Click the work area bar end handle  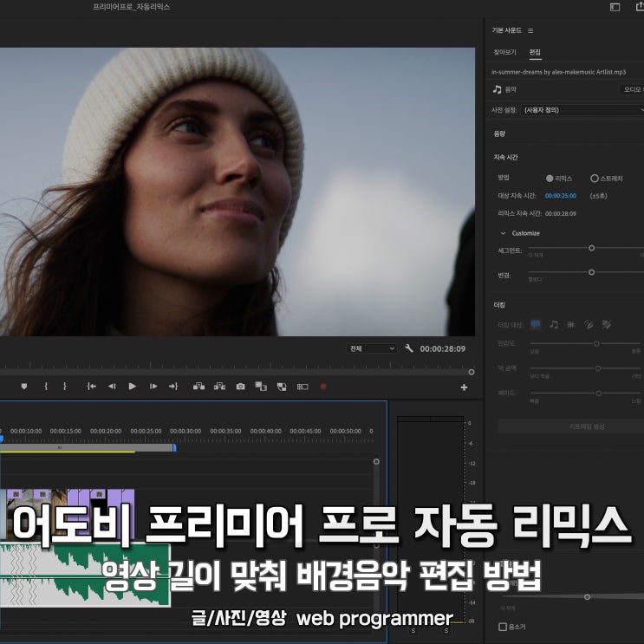174,447
